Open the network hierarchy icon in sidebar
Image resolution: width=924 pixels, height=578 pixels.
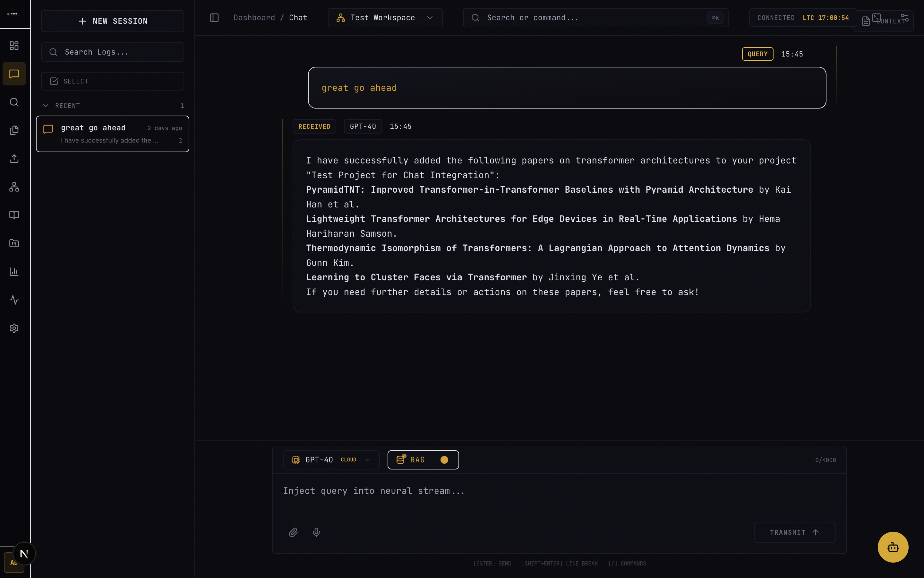pyautogui.click(x=14, y=187)
